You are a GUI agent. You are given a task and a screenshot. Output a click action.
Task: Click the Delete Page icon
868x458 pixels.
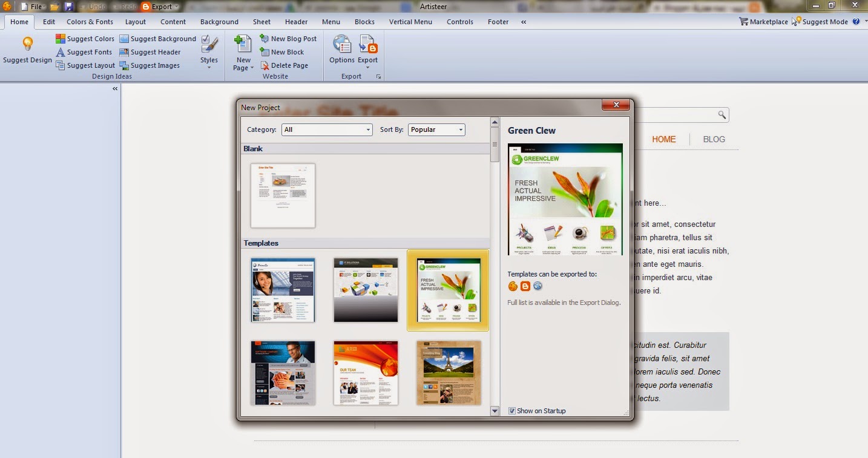click(x=265, y=65)
